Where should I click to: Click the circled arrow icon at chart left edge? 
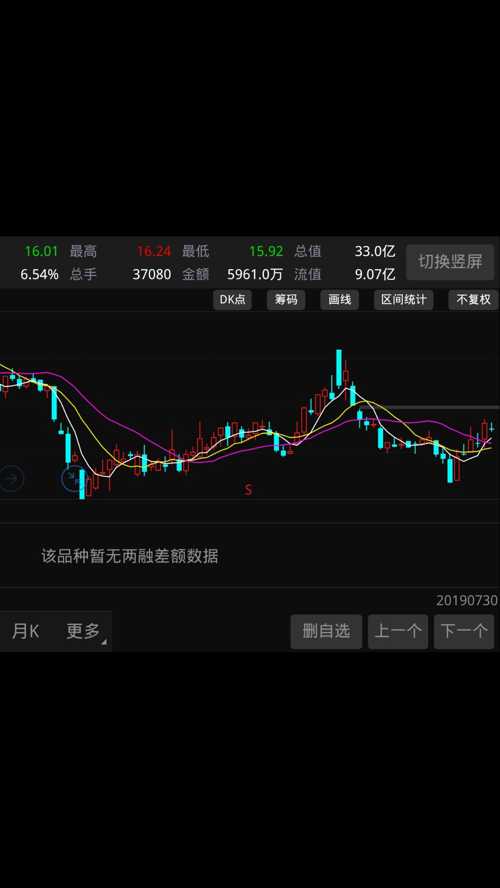[x=11, y=479]
